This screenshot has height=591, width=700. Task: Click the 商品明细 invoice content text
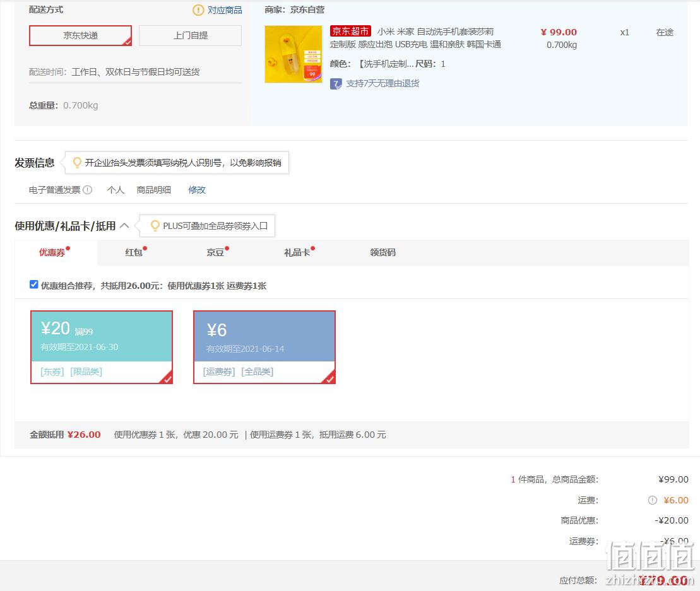point(153,190)
